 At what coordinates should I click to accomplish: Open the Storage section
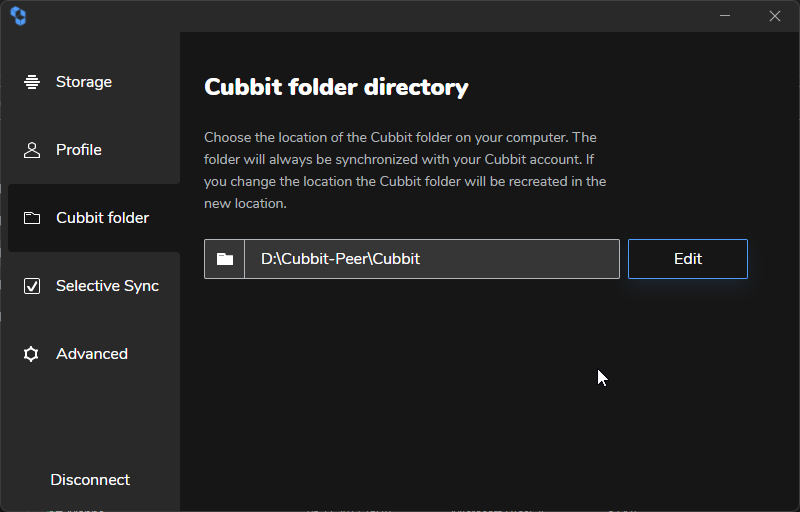[x=94, y=82]
